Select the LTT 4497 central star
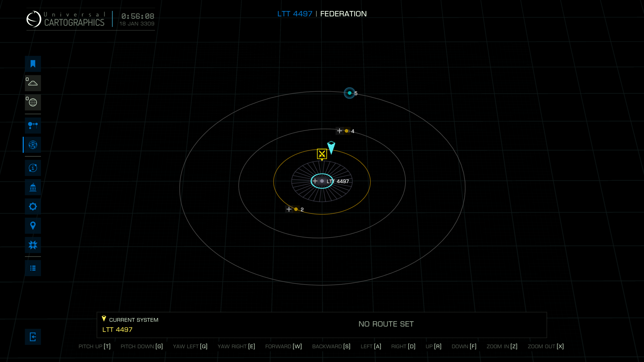Screen dimensions: 644x362 click(322, 181)
